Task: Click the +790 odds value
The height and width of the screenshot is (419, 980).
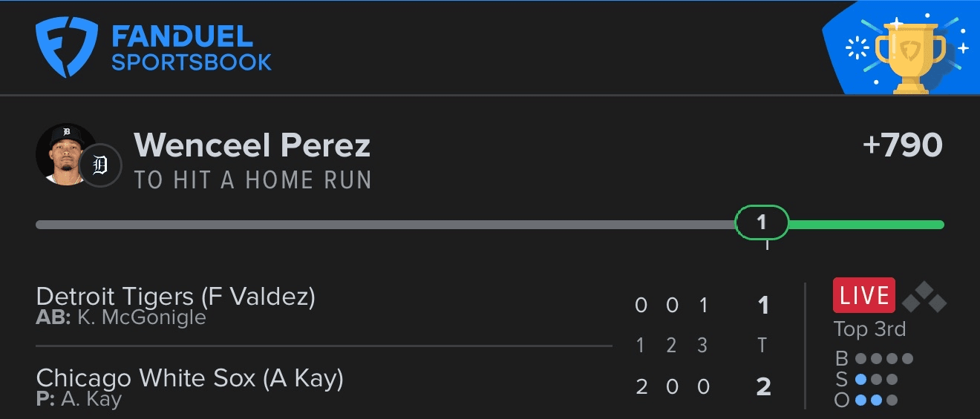Action: (x=903, y=145)
